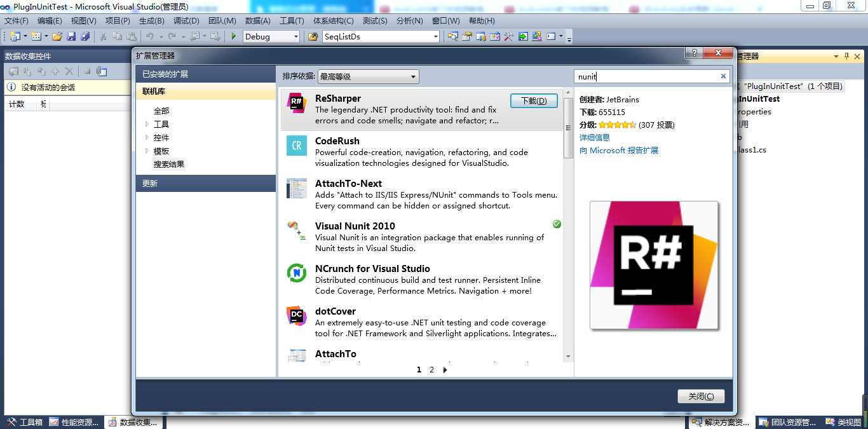Click the New Project toolbar icon
The height and width of the screenshot is (429, 868).
point(15,36)
